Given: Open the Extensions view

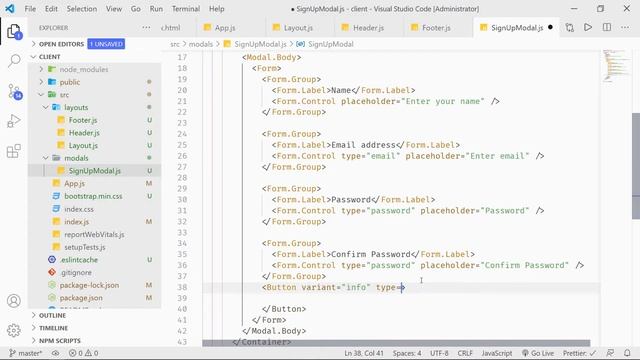Looking at the screenshot, I should tap(14, 151).
